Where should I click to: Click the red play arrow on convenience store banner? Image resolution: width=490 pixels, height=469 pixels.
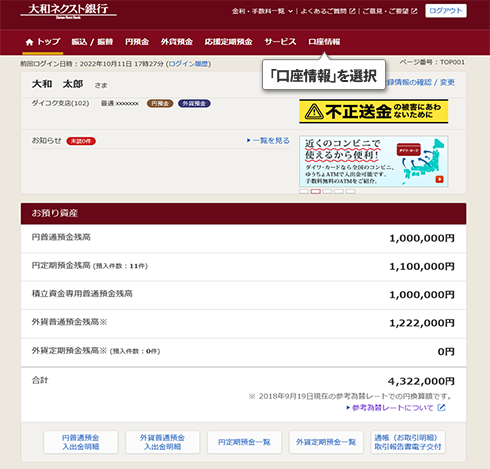click(x=439, y=179)
